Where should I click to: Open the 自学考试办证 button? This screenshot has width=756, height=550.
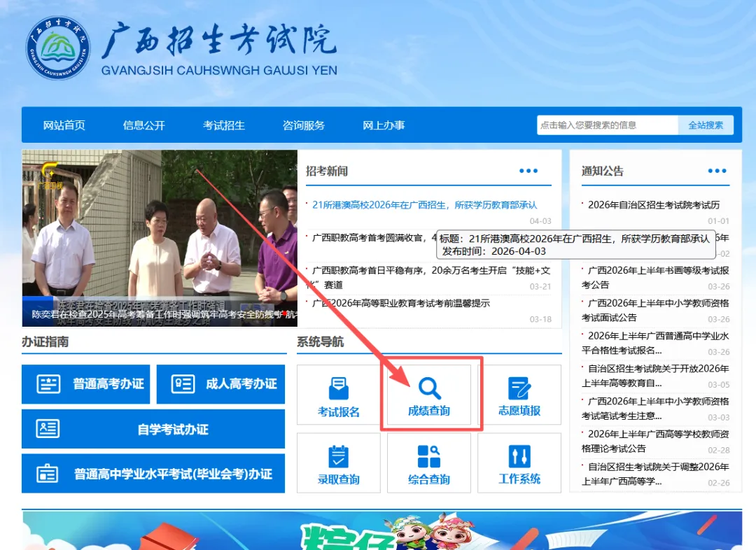[153, 429]
